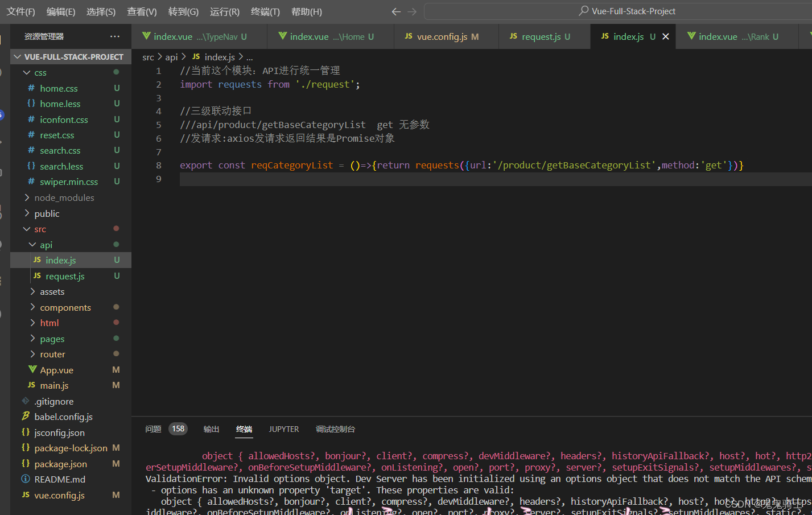Expand the public folder
This screenshot has height=515, width=812.
pos(27,213)
